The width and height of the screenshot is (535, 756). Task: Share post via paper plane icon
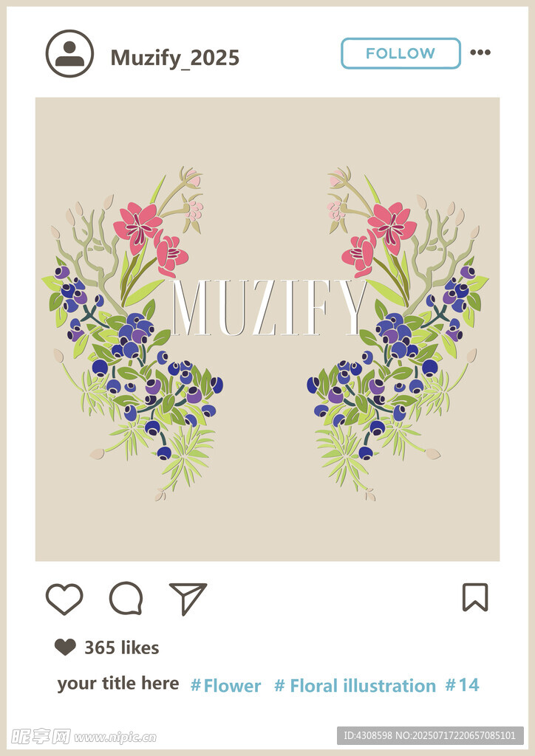[x=188, y=599]
